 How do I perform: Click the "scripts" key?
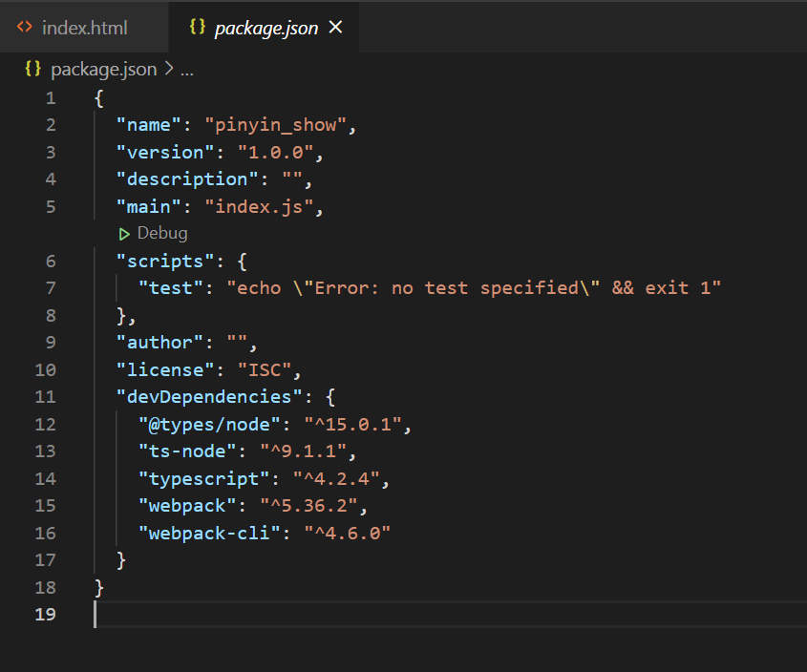(165, 262)
